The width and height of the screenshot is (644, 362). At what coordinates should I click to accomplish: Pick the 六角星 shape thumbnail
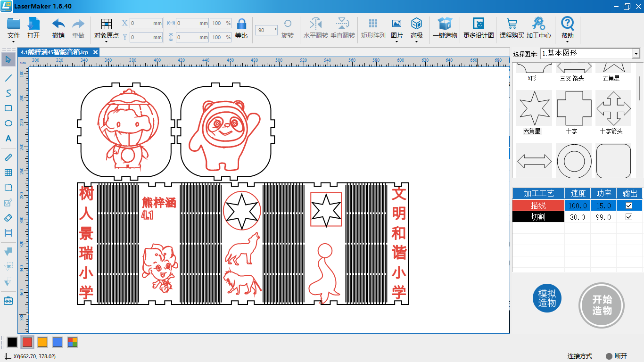[x=534, y=107]
